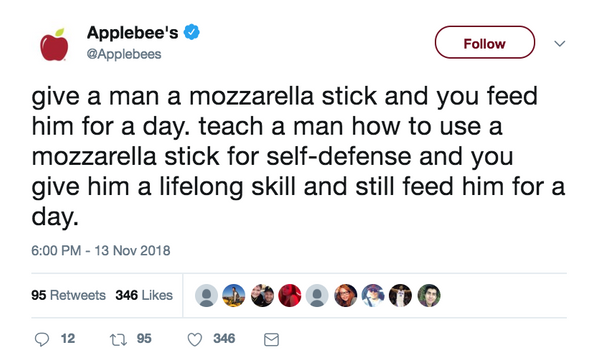Click the Applebee's apple logo avatar

click(54, 44)
